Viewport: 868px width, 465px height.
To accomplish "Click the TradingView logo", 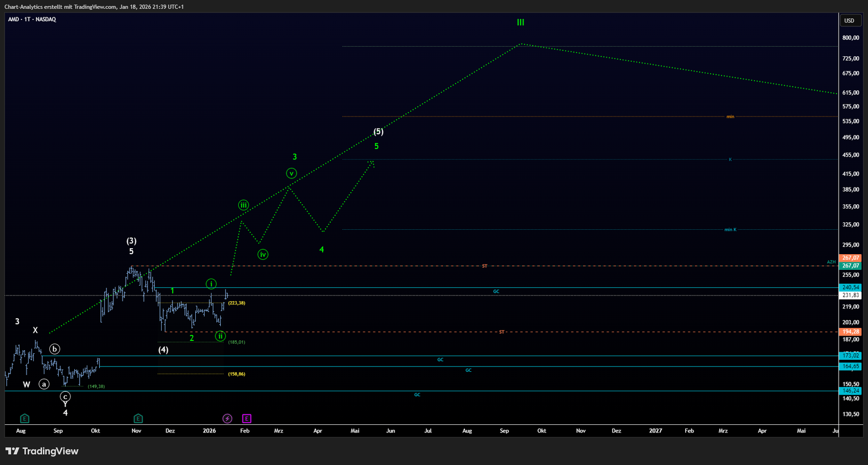I will (x=42, y=451).
